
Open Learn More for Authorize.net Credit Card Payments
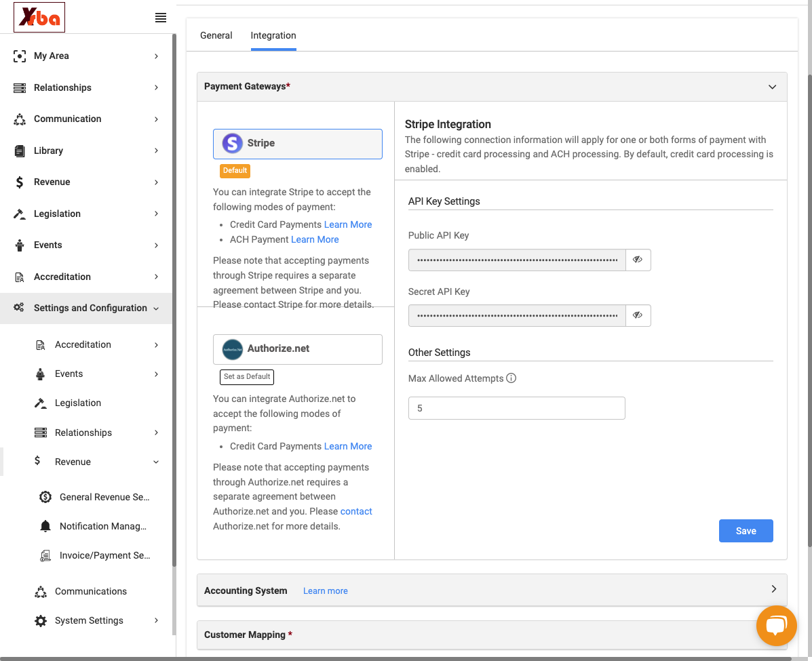(348, 446)
